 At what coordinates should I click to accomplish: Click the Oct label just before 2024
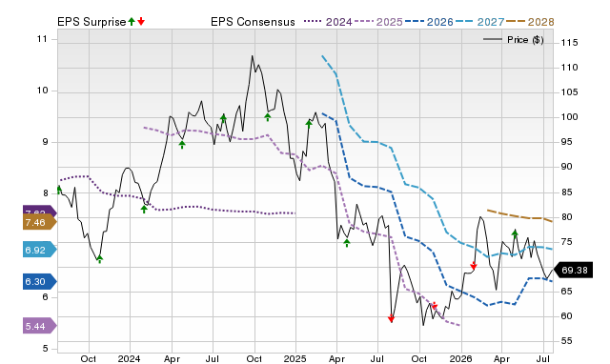click(89, 358)
